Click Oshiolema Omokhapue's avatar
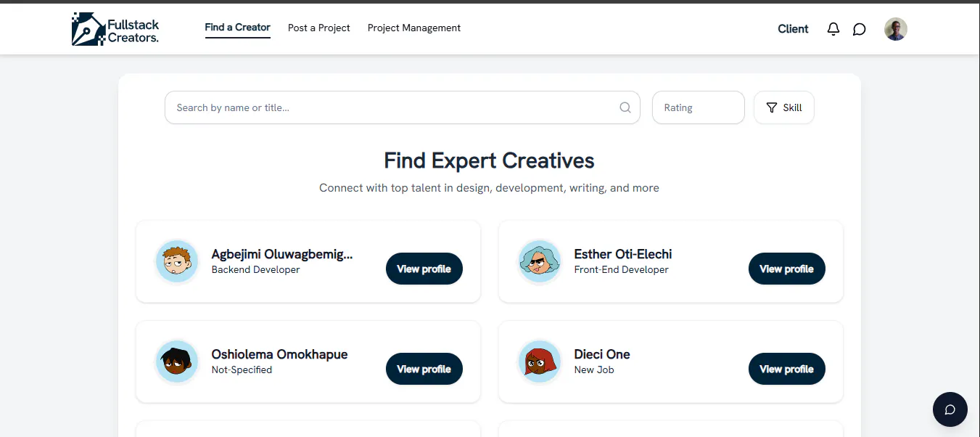This screenshot has height=437, width=980. pyautogui.click(x=177, y=362)
